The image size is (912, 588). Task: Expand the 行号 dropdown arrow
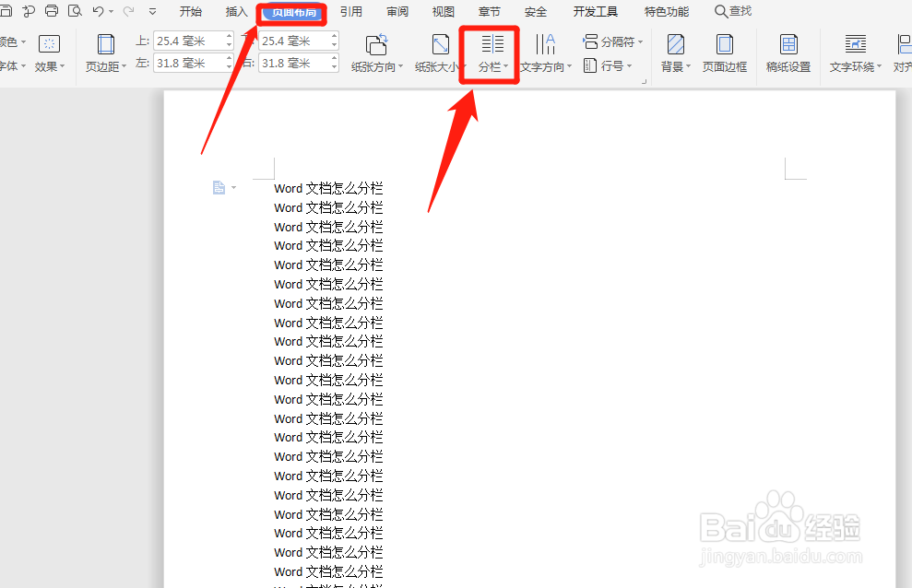pos(629,66)
